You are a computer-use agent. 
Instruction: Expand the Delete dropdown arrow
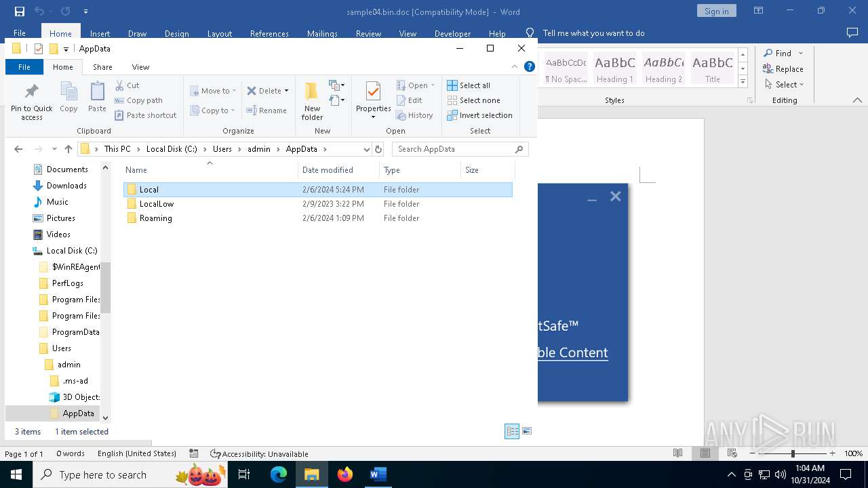click(x=286, y=91)
